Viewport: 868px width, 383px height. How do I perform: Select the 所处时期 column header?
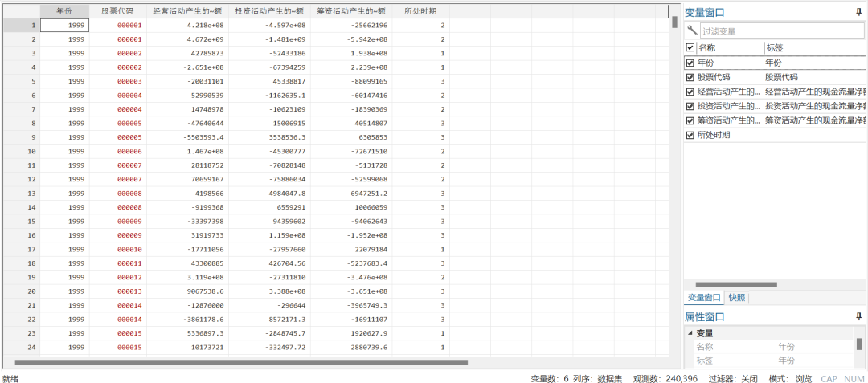[x=420, y=11]
